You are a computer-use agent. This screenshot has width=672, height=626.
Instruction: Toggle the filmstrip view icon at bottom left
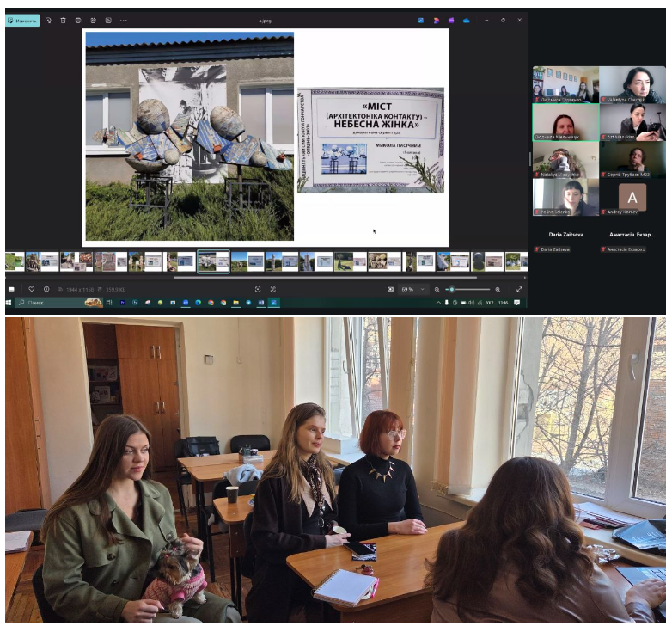pos(12,289)
